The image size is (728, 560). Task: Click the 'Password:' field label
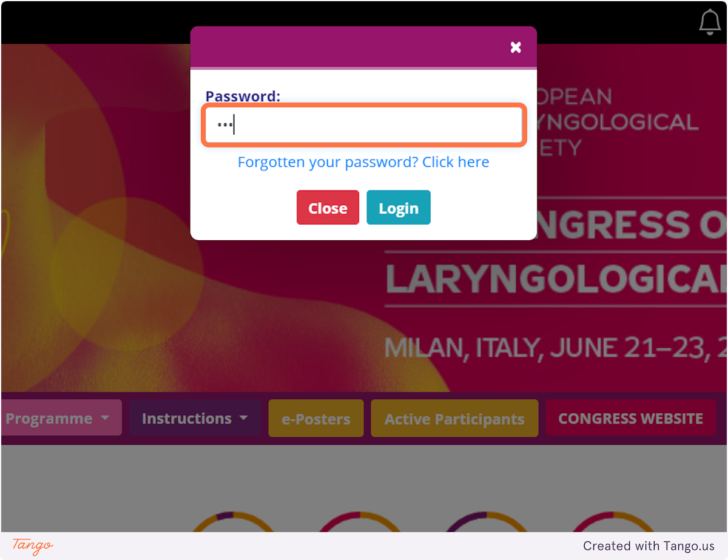tap(243, 96)
